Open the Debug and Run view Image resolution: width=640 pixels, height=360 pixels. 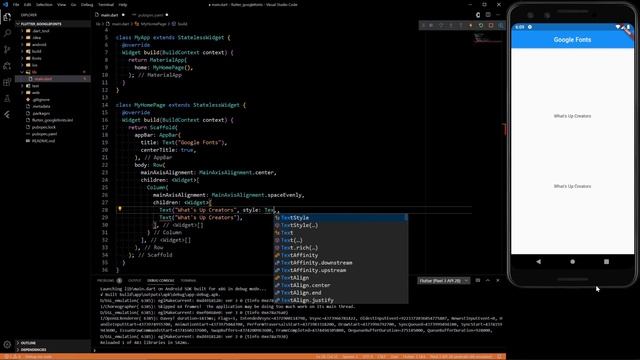pyautogui.click(x=7, y=66)
